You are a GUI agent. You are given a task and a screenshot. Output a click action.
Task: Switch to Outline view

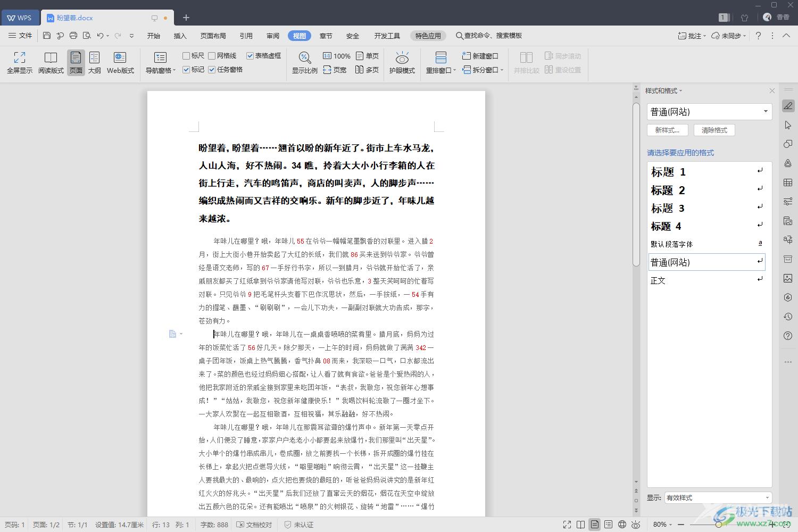[x=95, y=63]
